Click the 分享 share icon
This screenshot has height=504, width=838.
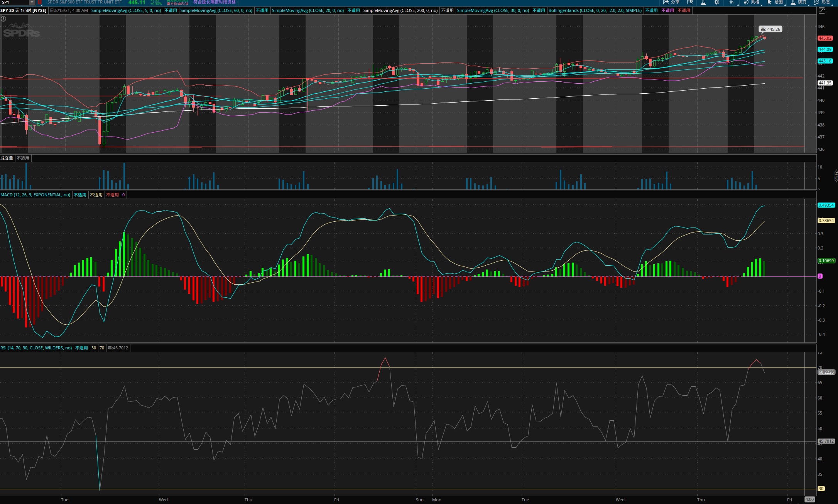671,2
